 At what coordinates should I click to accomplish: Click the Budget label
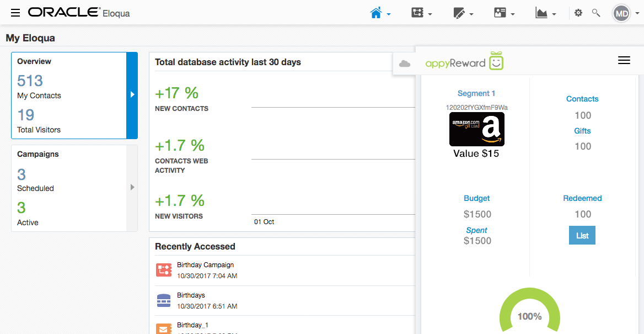click(476, 198)
